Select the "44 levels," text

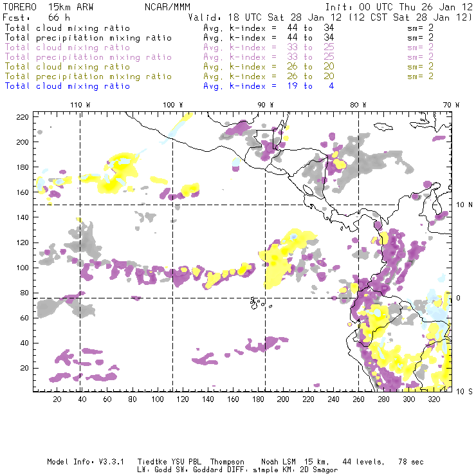[x=363, y=462]
